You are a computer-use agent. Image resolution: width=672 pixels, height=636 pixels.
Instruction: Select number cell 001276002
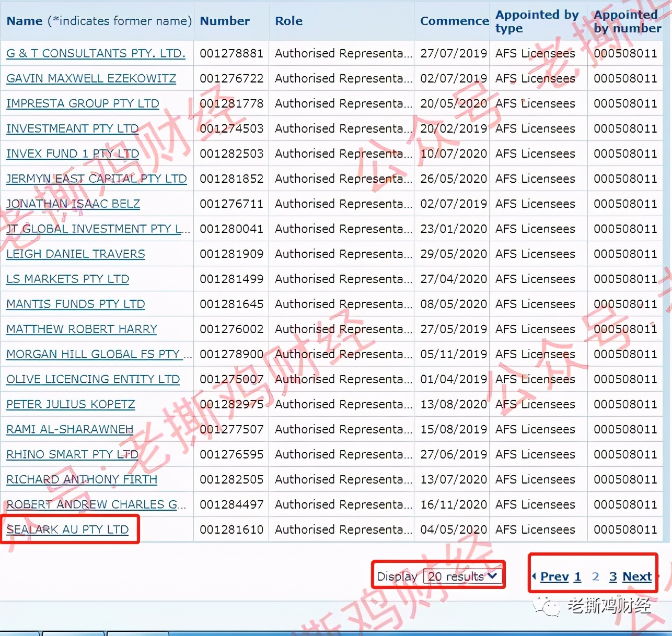pos(231,329)
